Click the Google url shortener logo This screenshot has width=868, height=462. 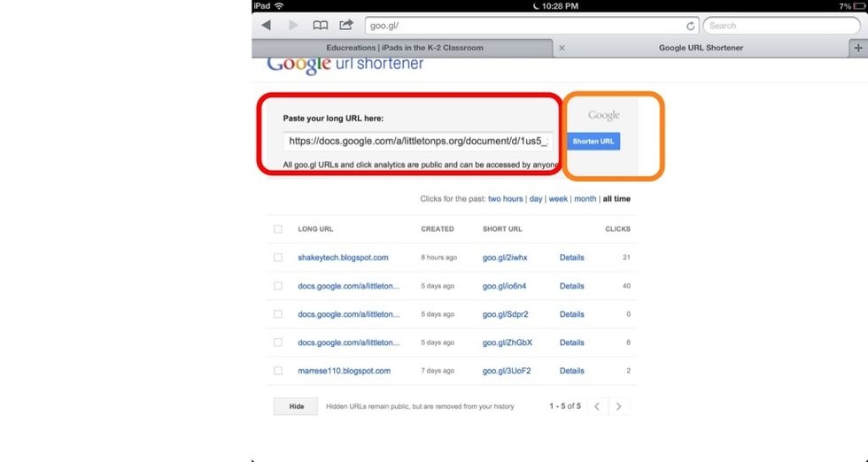coord(345,65)
